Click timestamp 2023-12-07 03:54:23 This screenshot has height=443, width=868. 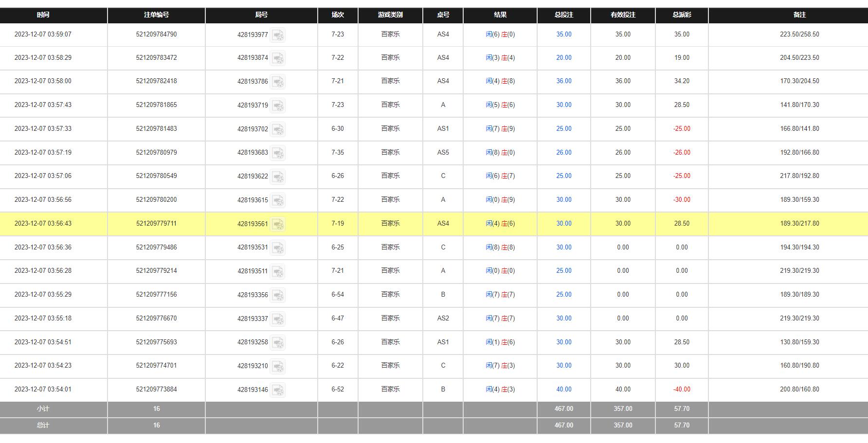point(43,366)
